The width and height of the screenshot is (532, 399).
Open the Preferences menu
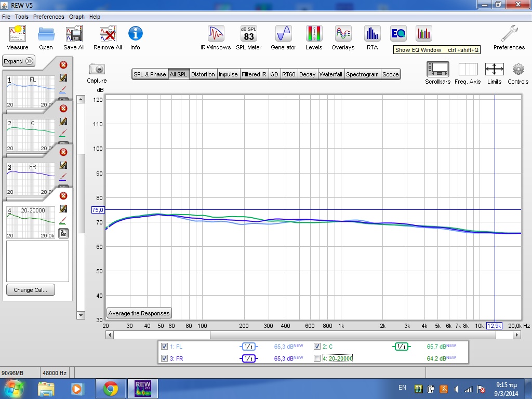click(x=48, y=17)
